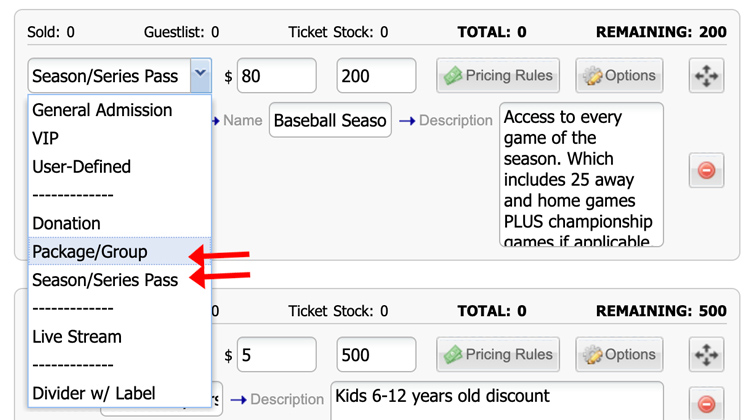The image size is (750, 420).
Task: Collapse the Season/Series Pass dropdown arrow
Action: (x=201, y=76)
